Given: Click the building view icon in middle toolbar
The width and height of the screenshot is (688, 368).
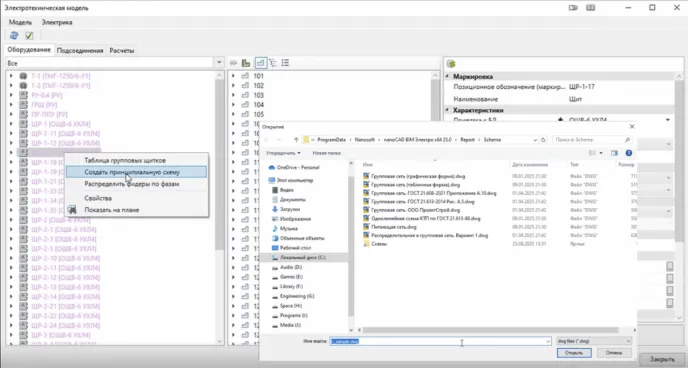Looking at the screenshot, I should (246, 63).
